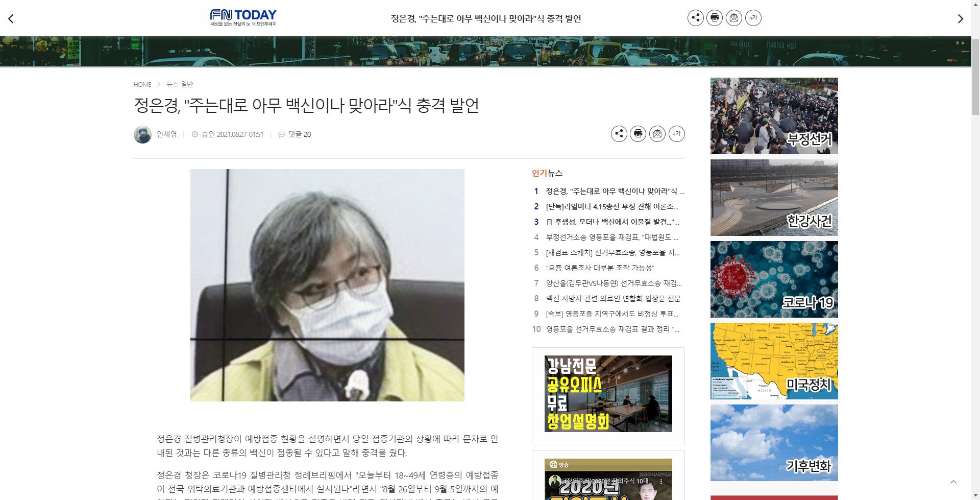Image resolution: width=980 pixels, height=500 pixels.
Task: Open the 한강사건 category thumbnail
Action: pyautogui.click(x=774, y=198)
